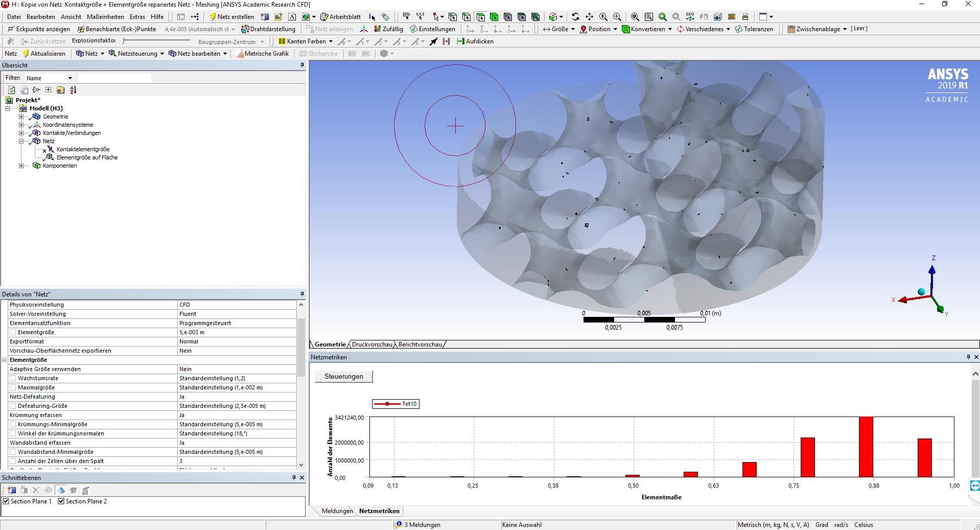The height and width of the screenshot is (530, 980).
Task: Uncheck Section Plane 1
Action: 6,501
